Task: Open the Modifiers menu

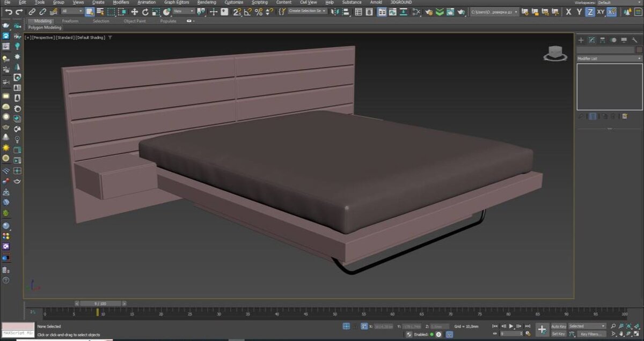Action: (x=121, y=3)
